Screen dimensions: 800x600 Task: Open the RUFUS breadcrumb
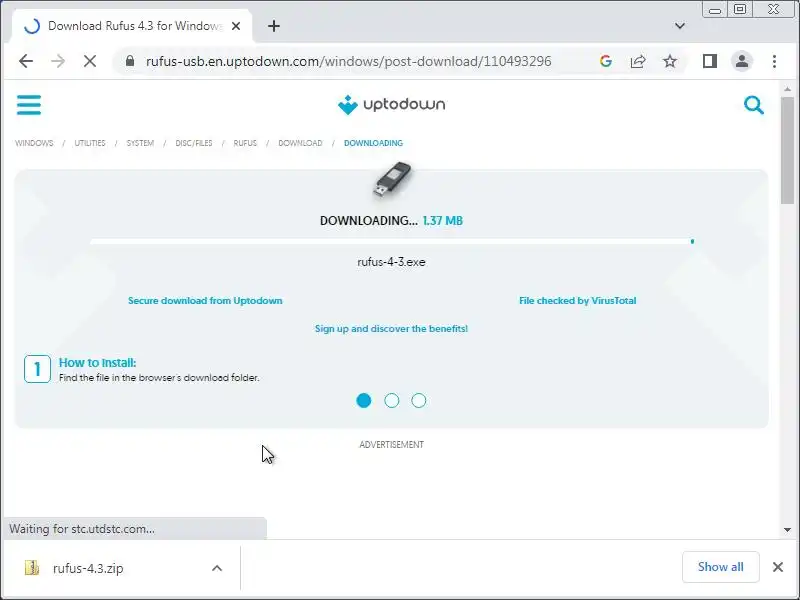click(x=245, y=143)
